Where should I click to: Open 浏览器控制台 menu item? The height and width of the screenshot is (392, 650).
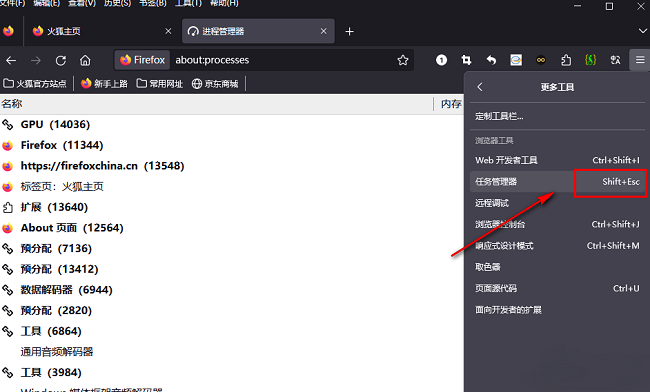point(557,225)
